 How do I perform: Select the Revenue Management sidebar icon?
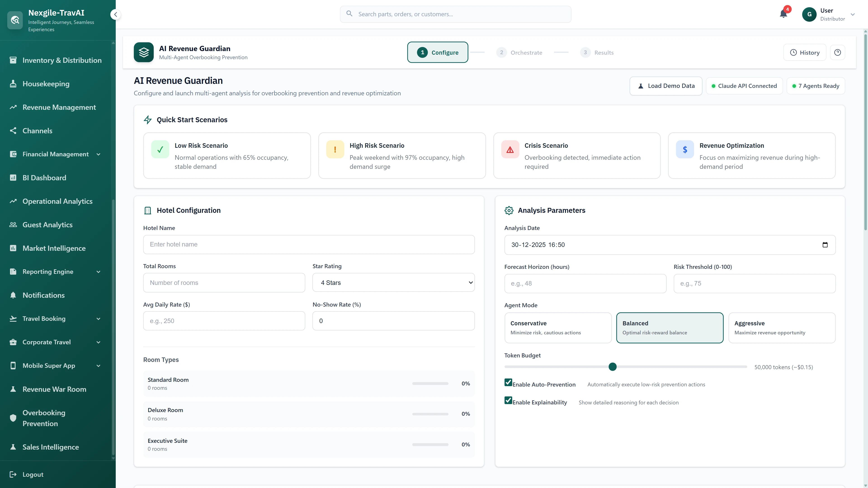14,107
